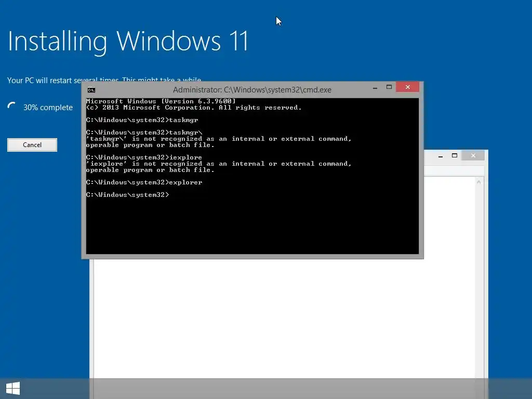Click the spinning progress indicator
The width and height of the screenshot is (532, 399).
click(x=12, y=106)
